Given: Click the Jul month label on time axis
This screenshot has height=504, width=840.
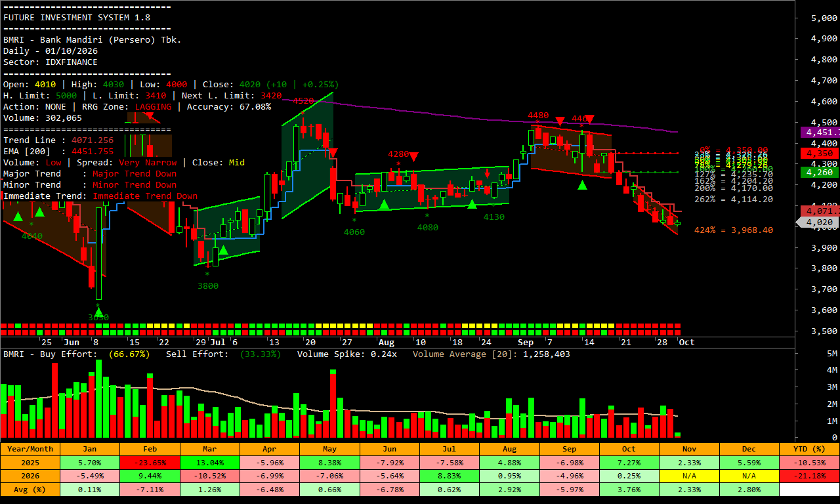Looking at the screenshot, I should click(218, 343).
